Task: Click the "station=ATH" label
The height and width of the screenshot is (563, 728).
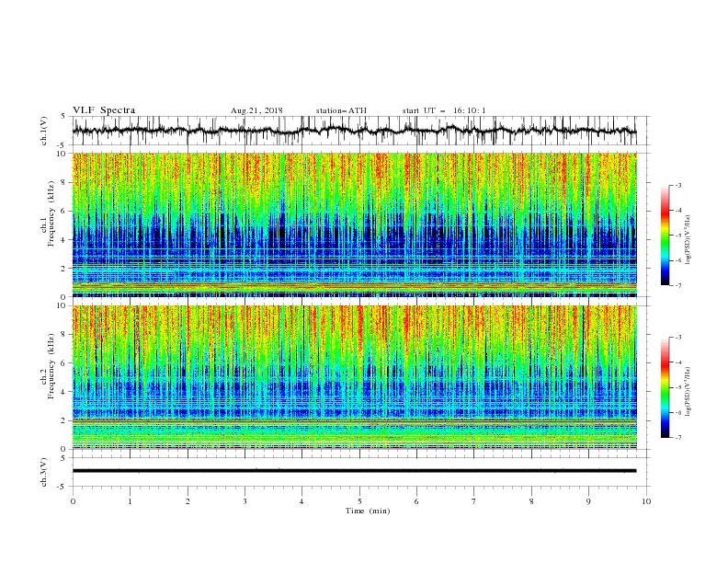Action: click(341, 110)
